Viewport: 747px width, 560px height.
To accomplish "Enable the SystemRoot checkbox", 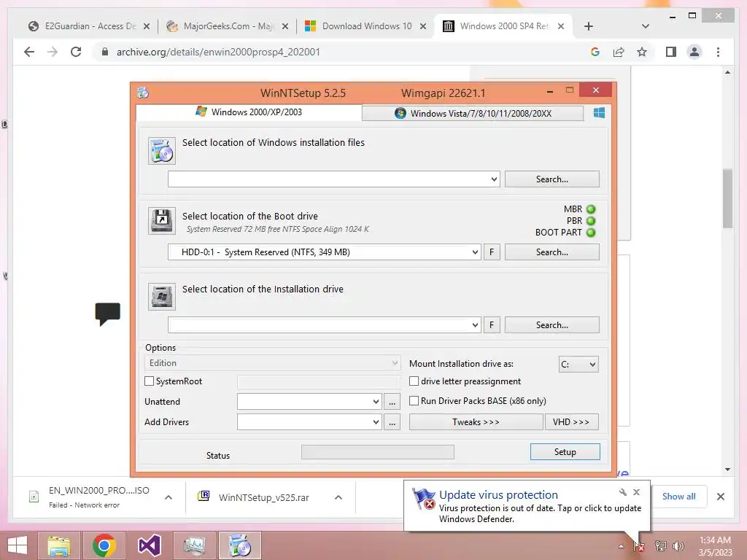I will coord(149,381).
